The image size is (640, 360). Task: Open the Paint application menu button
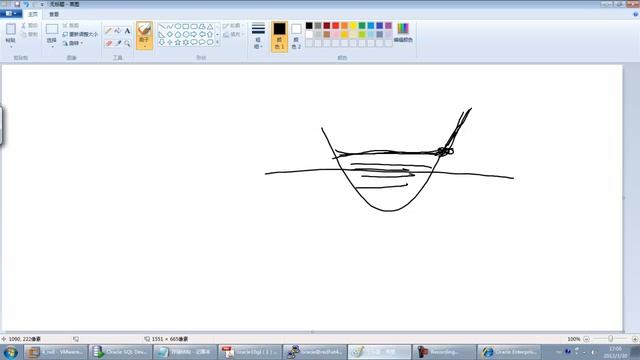11,14
